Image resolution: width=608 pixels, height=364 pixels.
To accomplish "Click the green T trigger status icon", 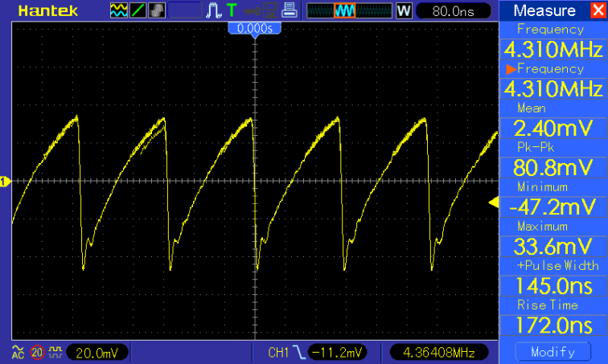I will [x=232, y=11].
